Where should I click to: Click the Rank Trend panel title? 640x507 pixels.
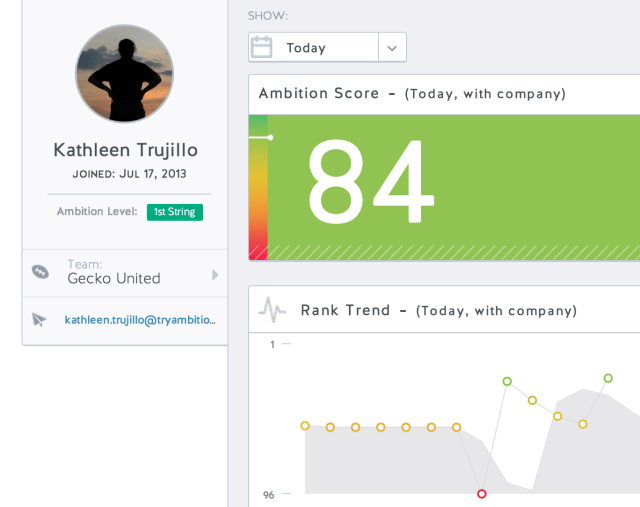tap(346, 310)
